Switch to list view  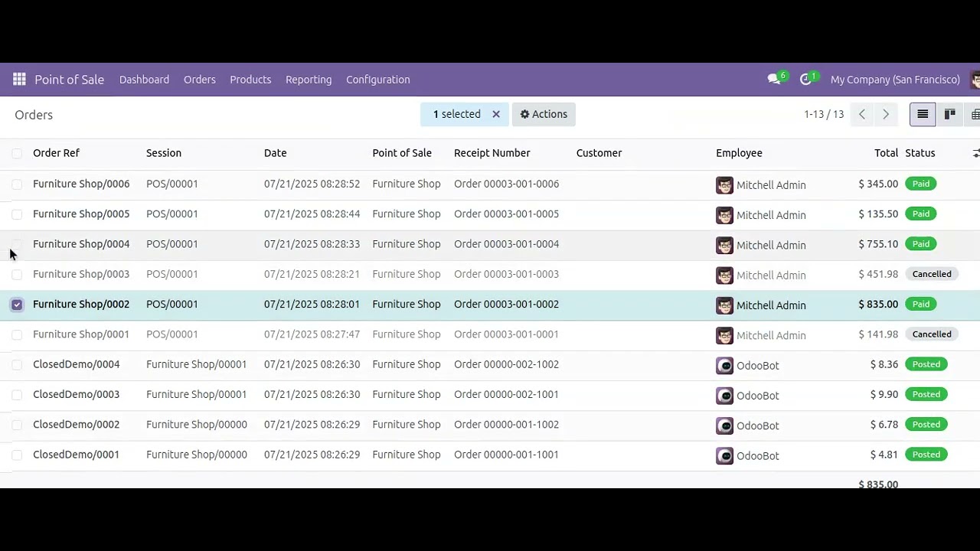[x=923, y=114]
